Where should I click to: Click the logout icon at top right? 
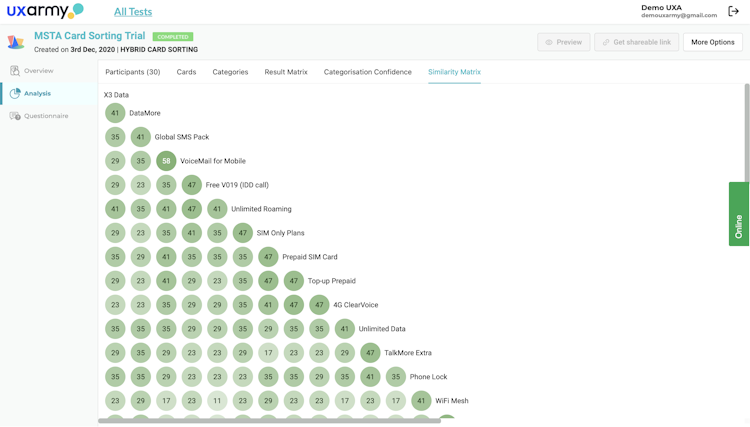point(733,12)
